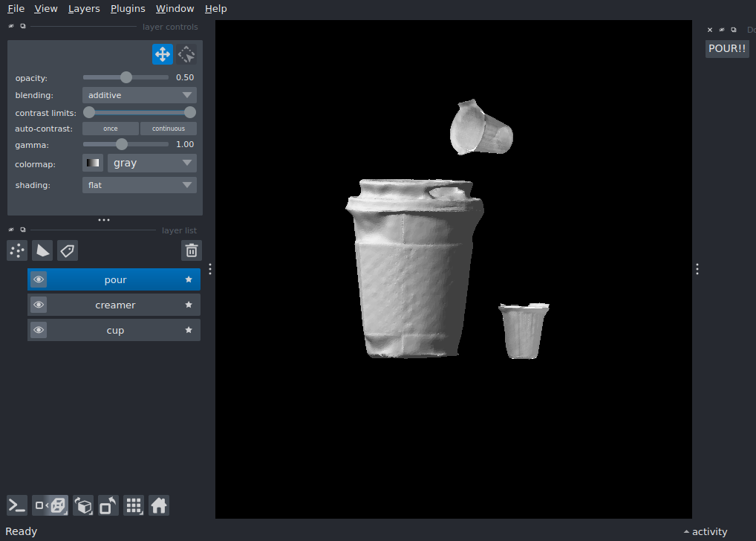Activate the pan/zoom tool

point(163,54)
